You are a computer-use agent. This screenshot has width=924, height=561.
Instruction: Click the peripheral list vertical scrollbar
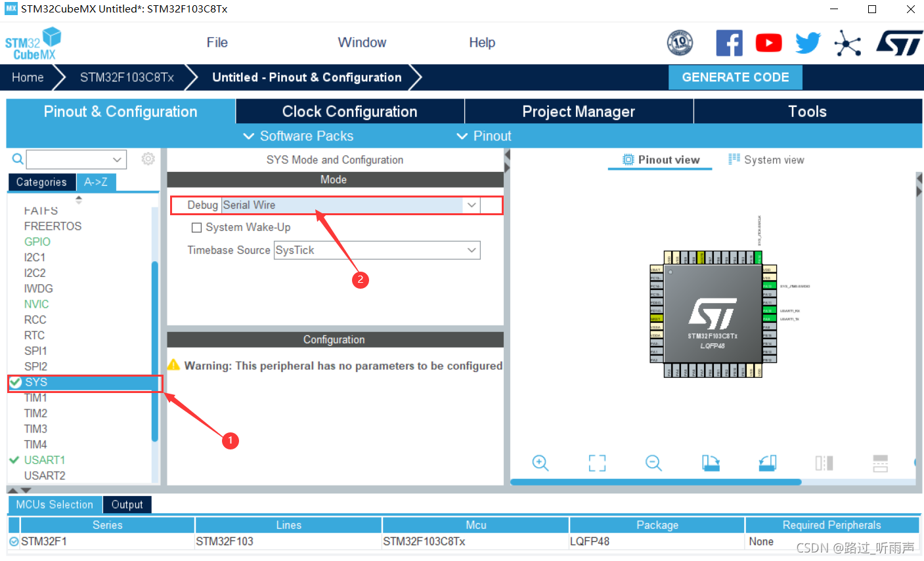coord(155,351)
